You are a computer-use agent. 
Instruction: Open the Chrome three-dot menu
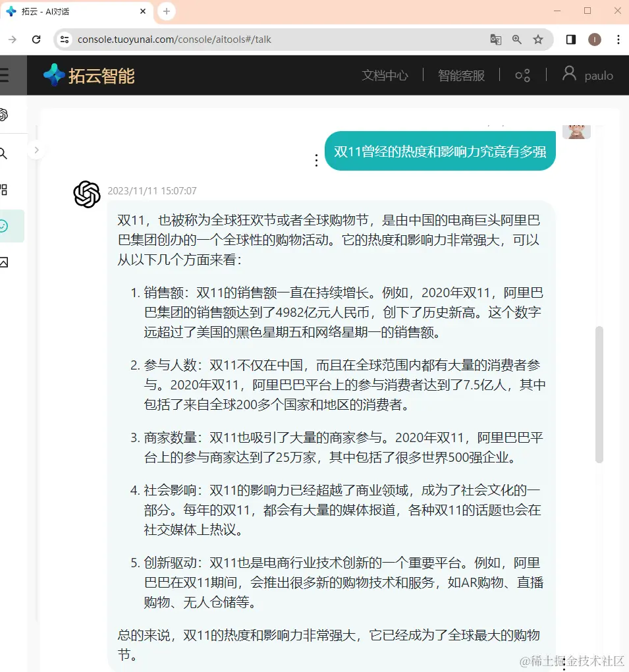pos(618,40)
